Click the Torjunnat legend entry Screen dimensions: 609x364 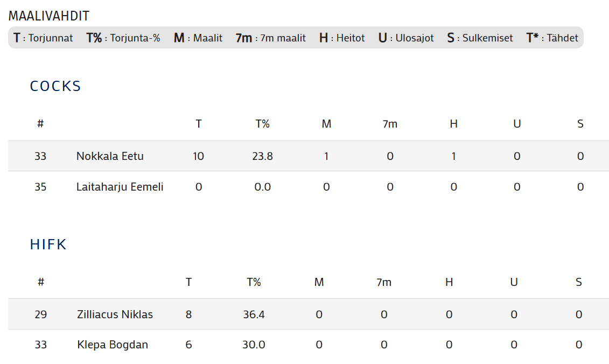click(x=43, y=38)
